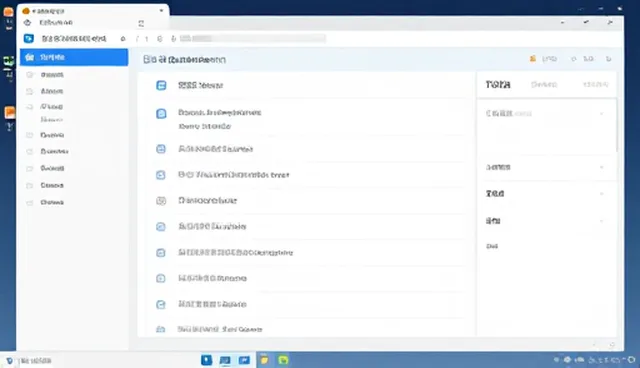Expand the first section chevron in the right panel

[x=601, y=114]
